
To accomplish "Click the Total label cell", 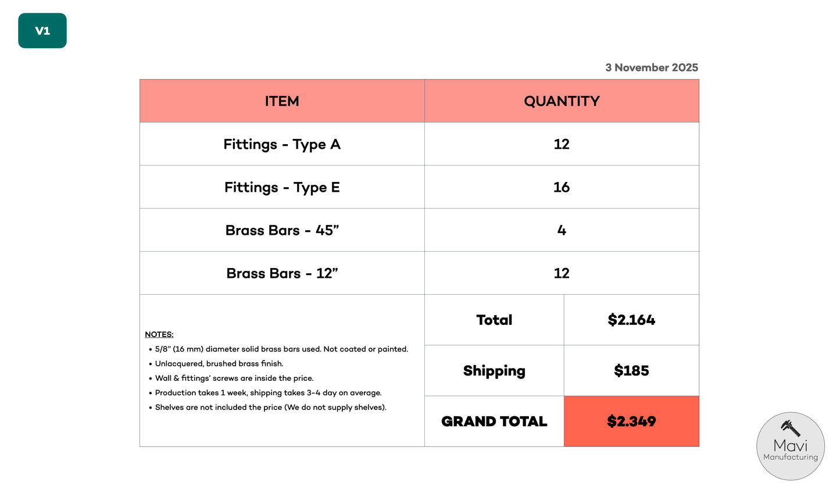I will click(x=494, y=320).
